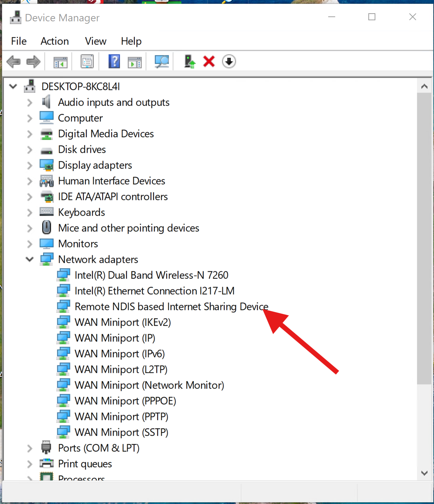Screen dimensions: 434x504
Task: Click the blue Help question mark icon
Action: click(x=114, y=62)
